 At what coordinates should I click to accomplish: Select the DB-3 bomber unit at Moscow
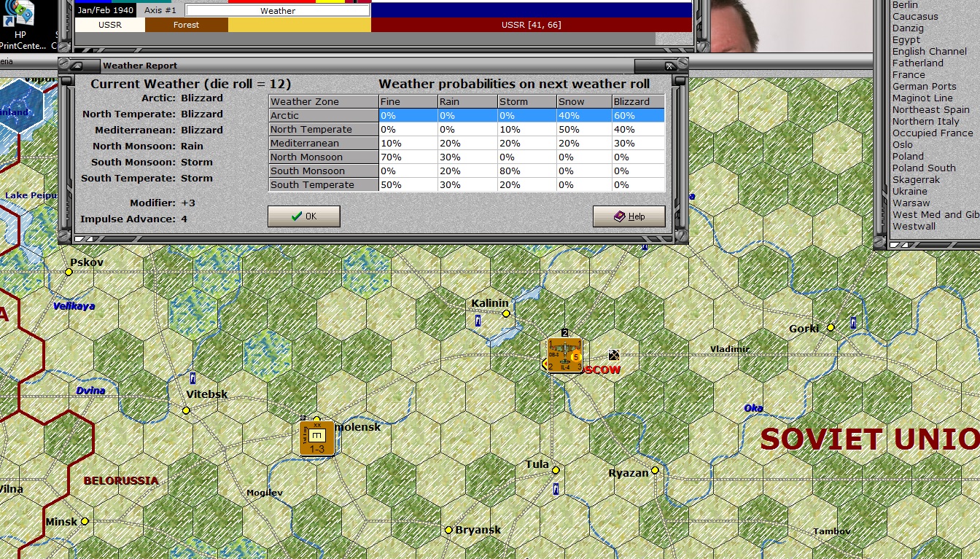(x=564, y=355)
